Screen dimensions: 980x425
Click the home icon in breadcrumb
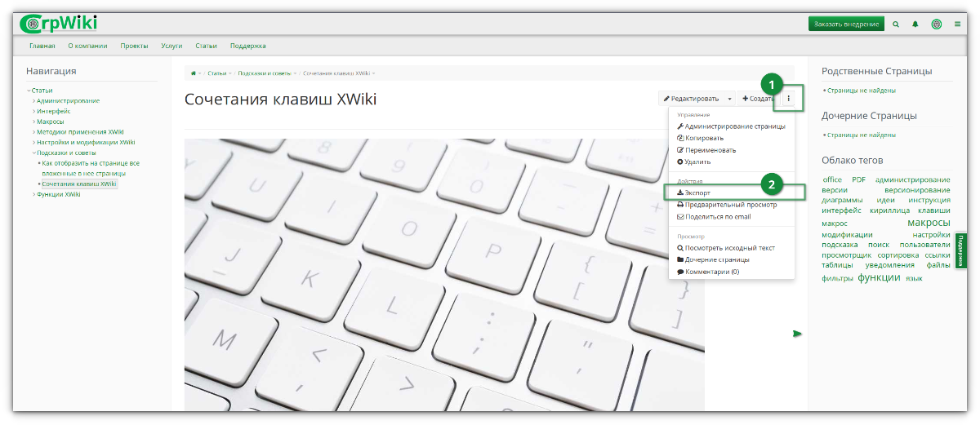pyautogui.click(x=194, y=73)
